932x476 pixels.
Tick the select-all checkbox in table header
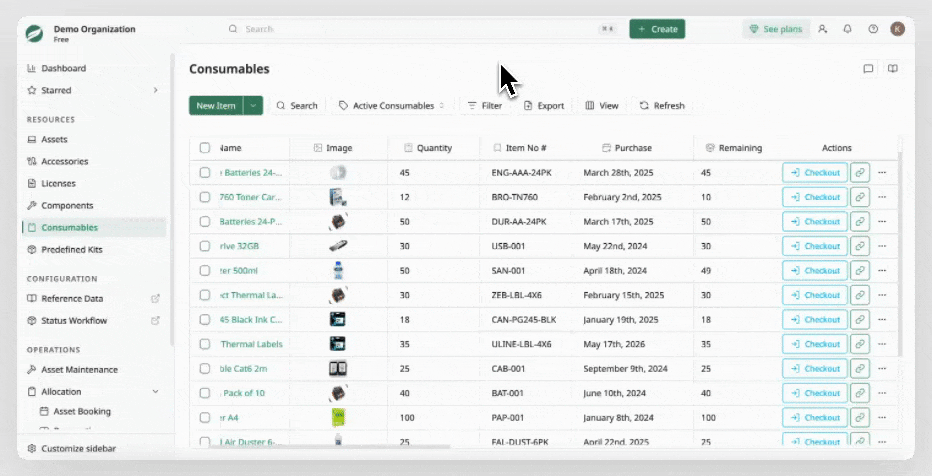204,148
